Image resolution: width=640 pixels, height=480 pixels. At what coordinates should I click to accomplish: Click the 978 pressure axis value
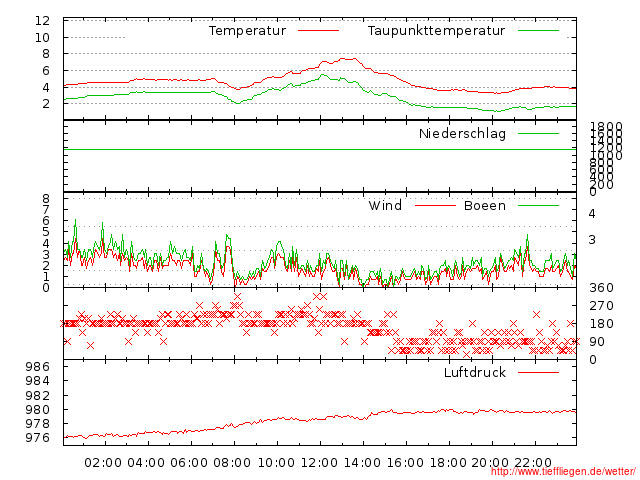pos(38,424)
